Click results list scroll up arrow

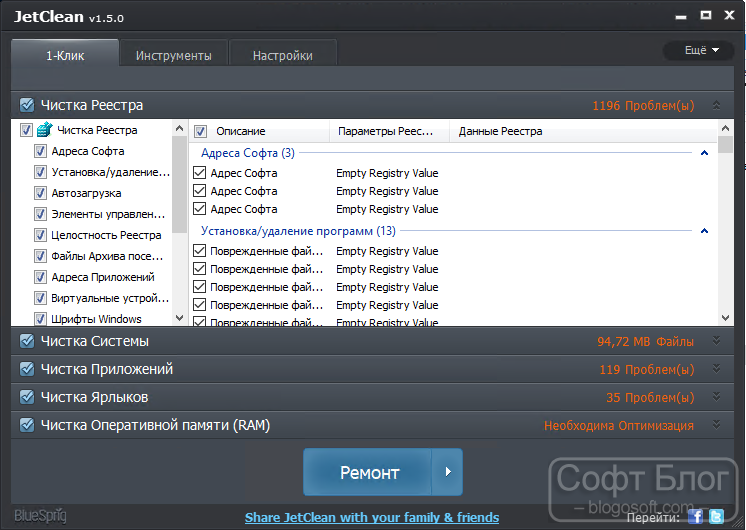pyautogui.click(x=725, y=128)
